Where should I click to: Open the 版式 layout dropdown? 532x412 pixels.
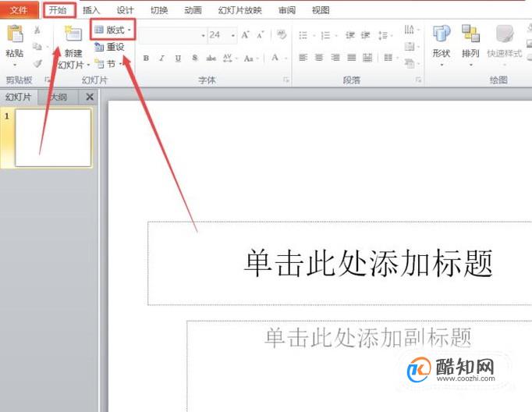[x=113, y=30]
